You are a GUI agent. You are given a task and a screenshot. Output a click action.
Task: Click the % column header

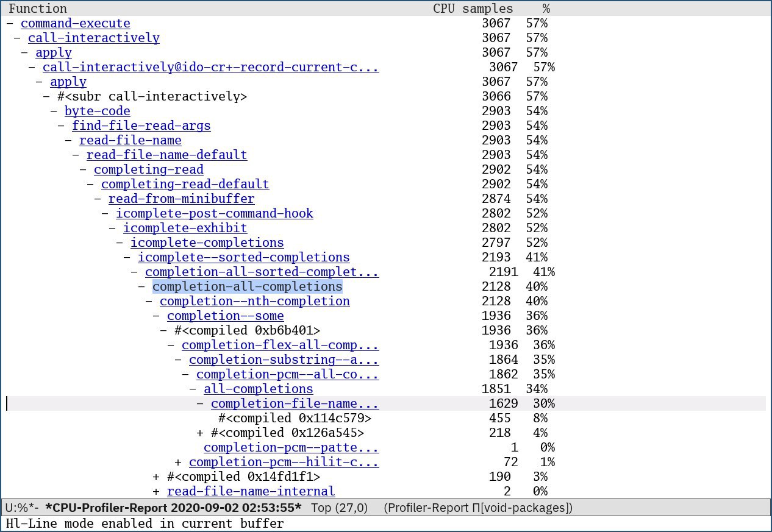click(x=546, y=9)
